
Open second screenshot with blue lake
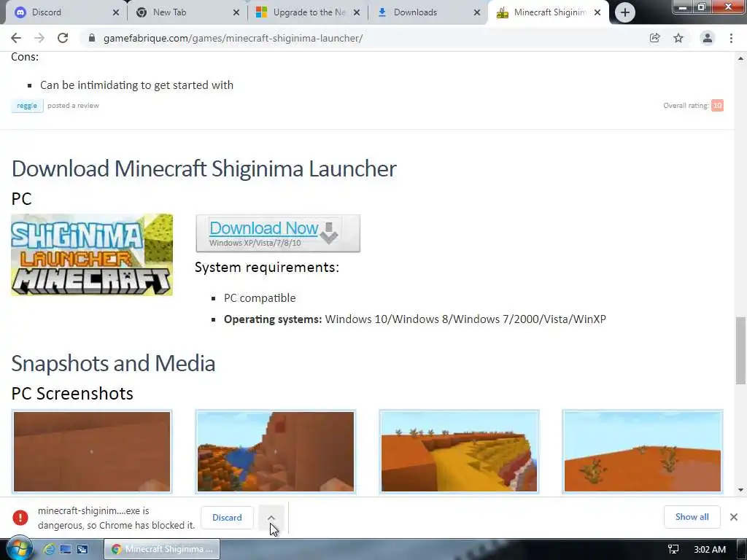275,451
